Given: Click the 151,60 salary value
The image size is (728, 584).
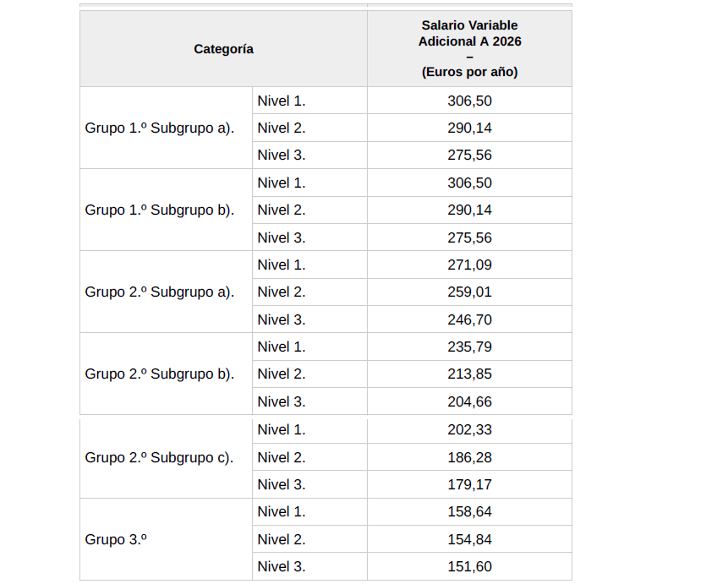Looking at the screenshot, I should tap(469, 566).
